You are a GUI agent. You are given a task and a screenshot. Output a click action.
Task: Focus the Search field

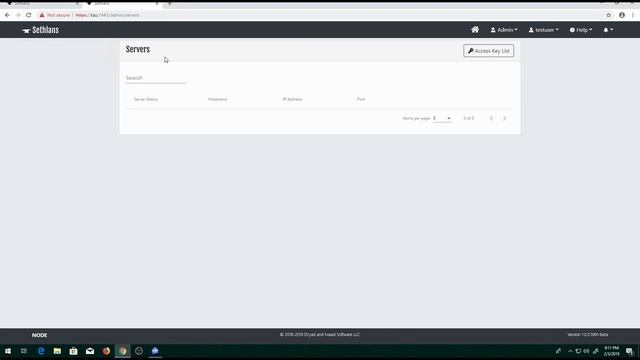[156, 78]
